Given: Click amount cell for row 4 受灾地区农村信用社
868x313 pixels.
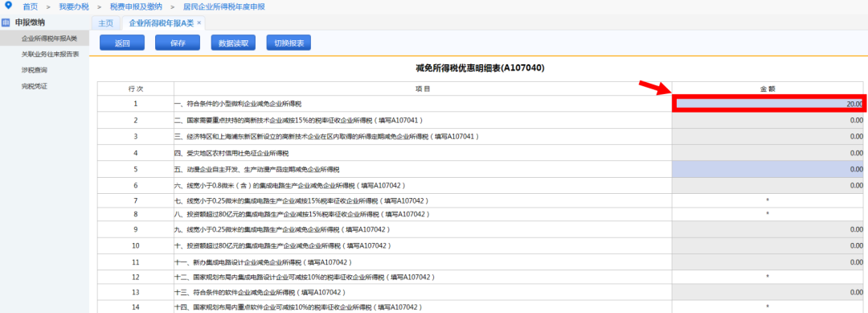Looking at the screenshot, I should [768, 153].
